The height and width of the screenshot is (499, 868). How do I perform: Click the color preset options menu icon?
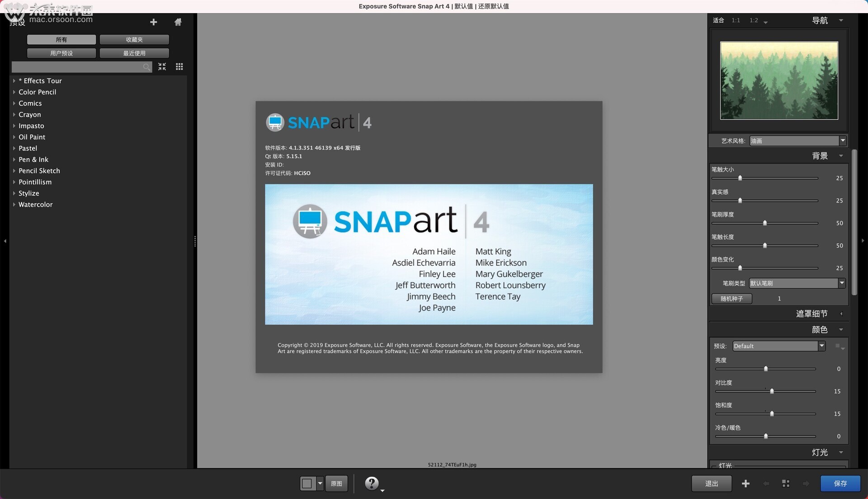[839, 346]
